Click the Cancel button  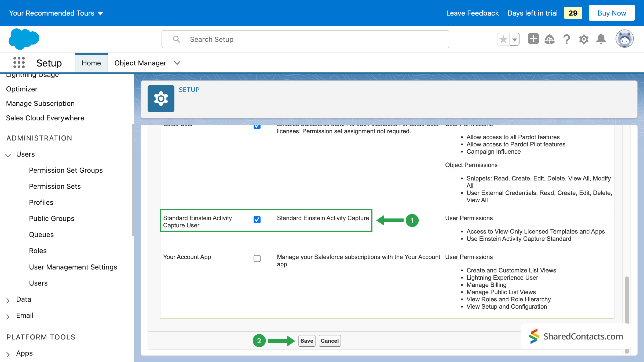330,341
